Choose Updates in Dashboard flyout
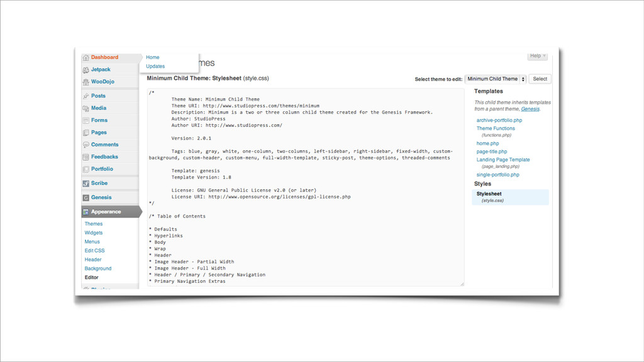Viewport: 644px width, 362px height. [x=155, y=66]
